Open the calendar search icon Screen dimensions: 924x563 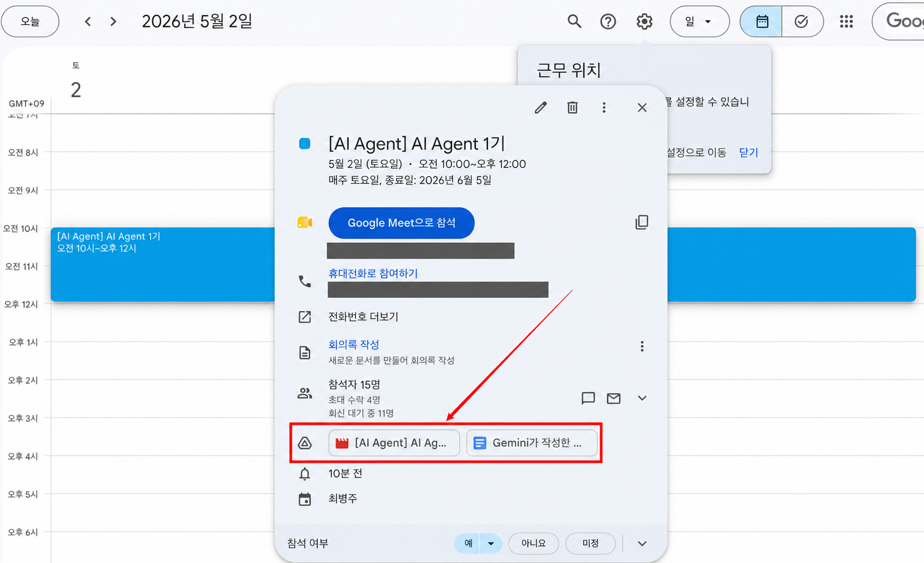[x=574, y=22]
